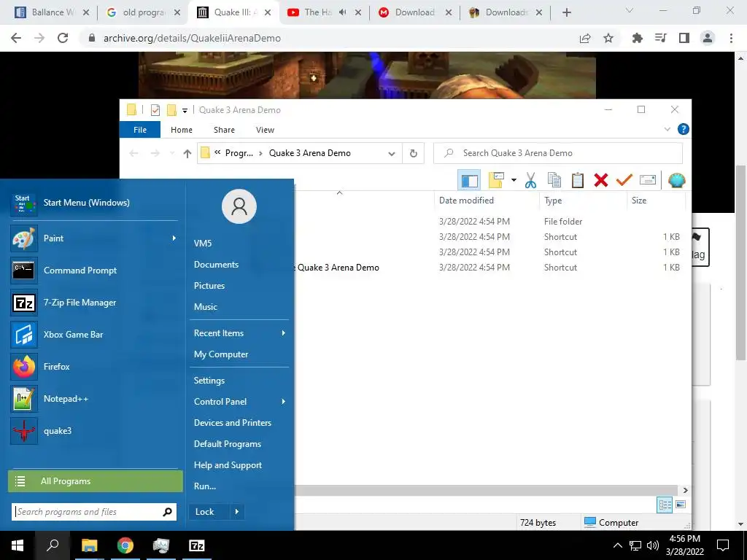The image size is (747, 560).
Task: Switch to the Home ribbon tab
Action: (182, 130)
